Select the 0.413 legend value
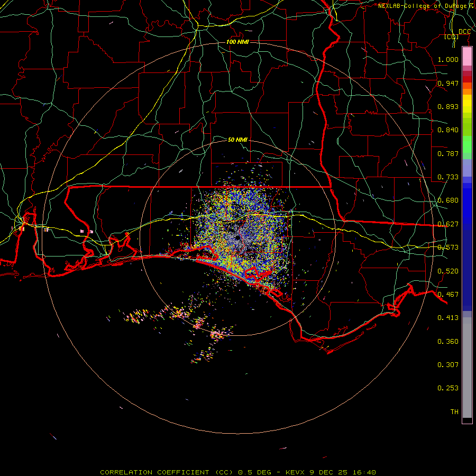Image resolution: width=476 pixels, height=476 pixels. [448, 318]
